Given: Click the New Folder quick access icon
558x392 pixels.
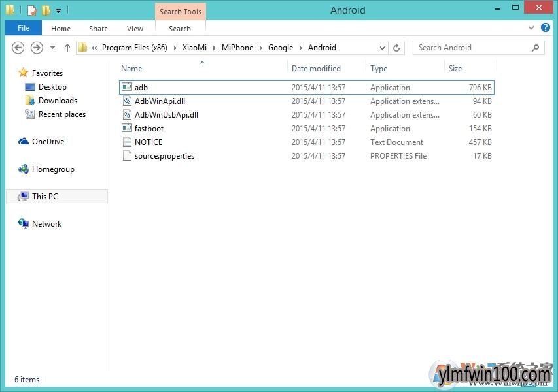Looking at the screenshot, I should tap(46, 10).
